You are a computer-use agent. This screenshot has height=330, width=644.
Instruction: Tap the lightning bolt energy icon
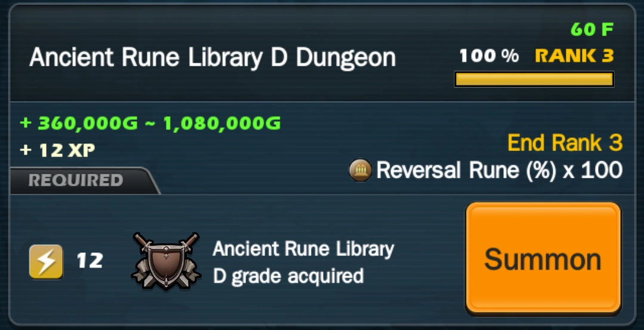[x=46, y=261]
